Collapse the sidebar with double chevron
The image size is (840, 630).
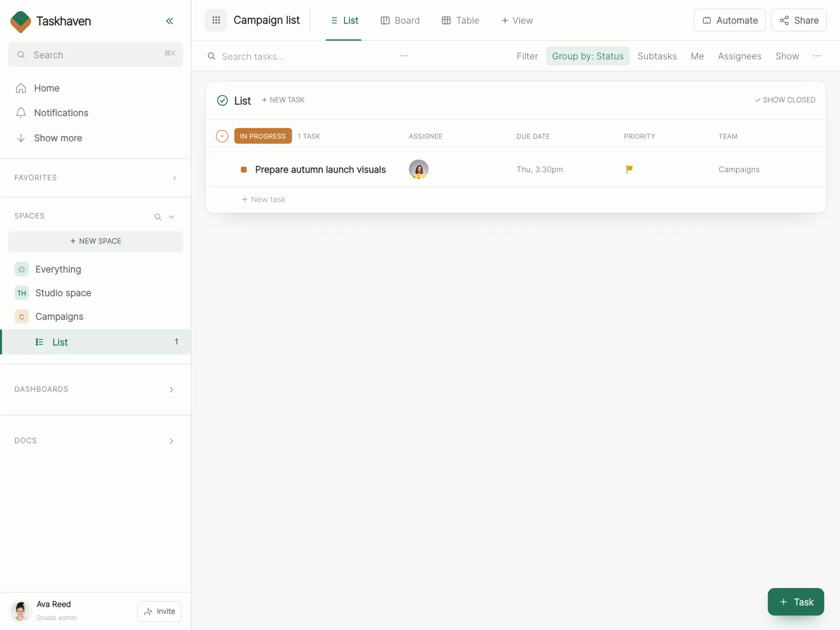tap(170, 21)
